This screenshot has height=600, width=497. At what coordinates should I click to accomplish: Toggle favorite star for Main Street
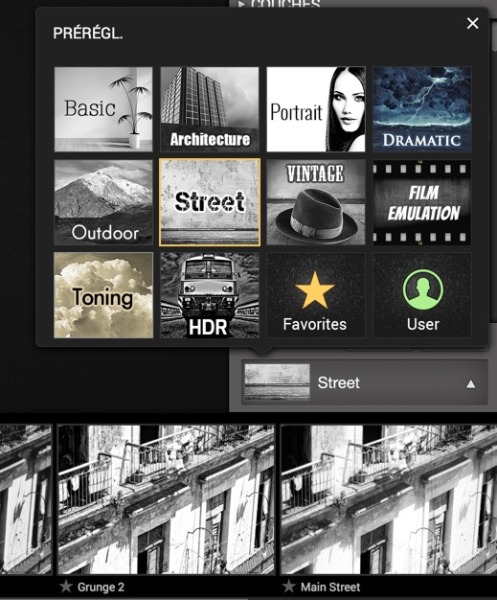(x=289, y=586)
